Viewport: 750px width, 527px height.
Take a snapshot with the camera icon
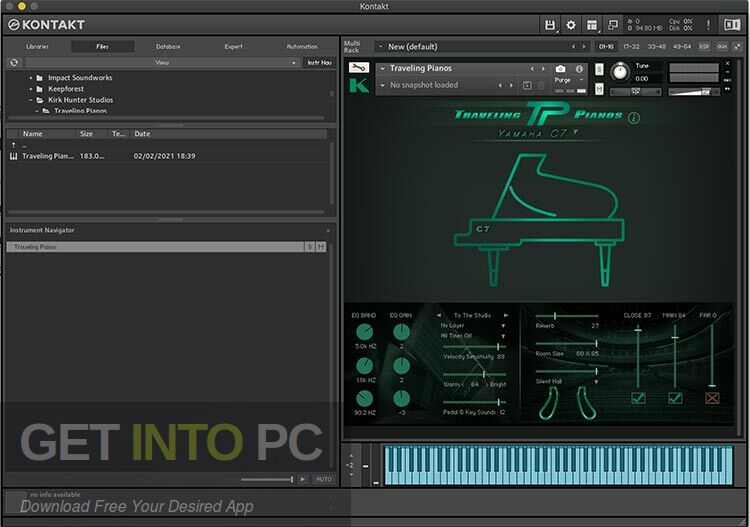click(560, 69)
